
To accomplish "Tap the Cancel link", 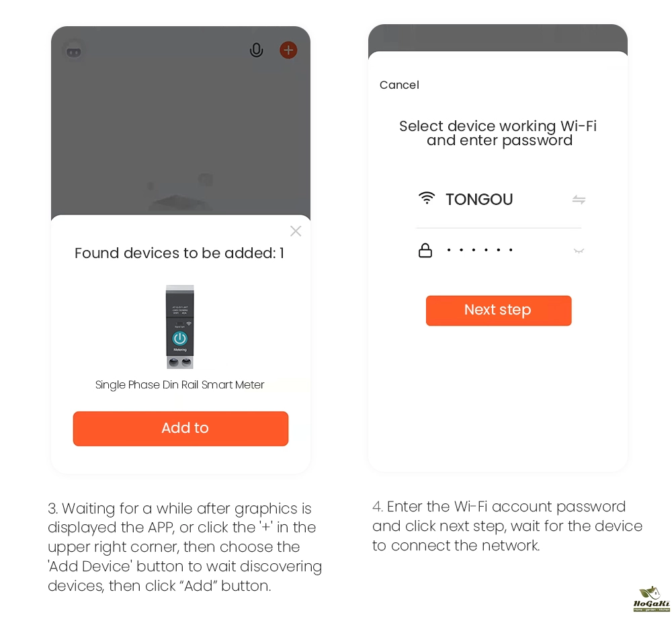I will click(399, 85).
